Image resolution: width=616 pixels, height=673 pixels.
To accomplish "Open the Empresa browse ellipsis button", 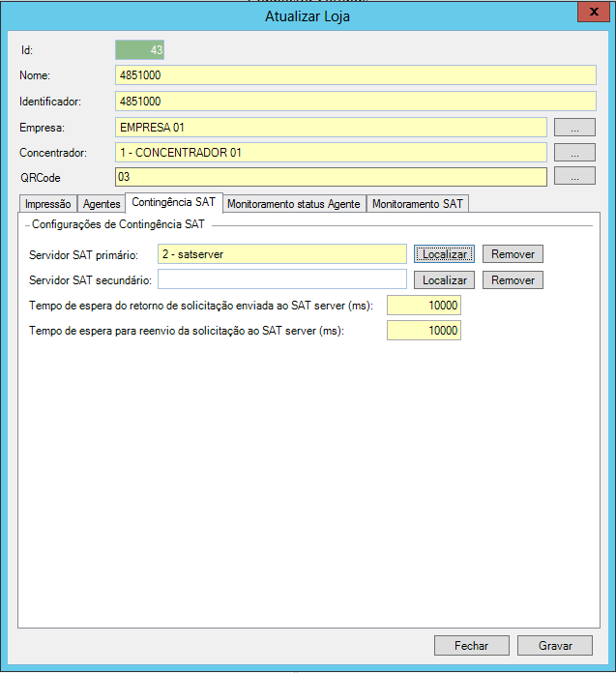I will (x=574, y=127).
